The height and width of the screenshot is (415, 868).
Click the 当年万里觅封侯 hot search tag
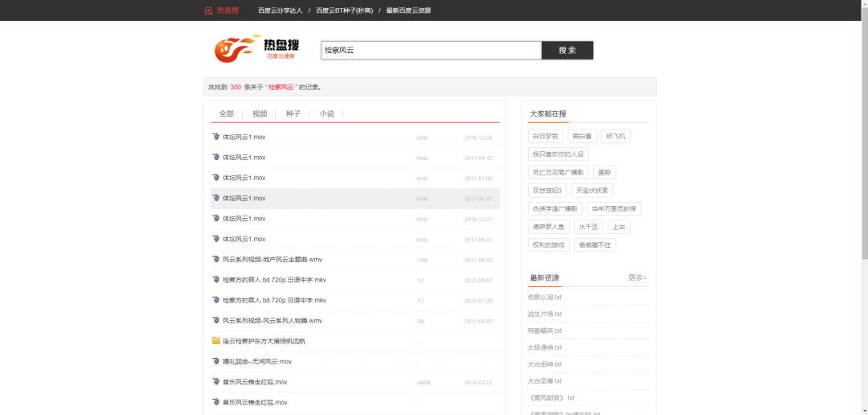614,209
